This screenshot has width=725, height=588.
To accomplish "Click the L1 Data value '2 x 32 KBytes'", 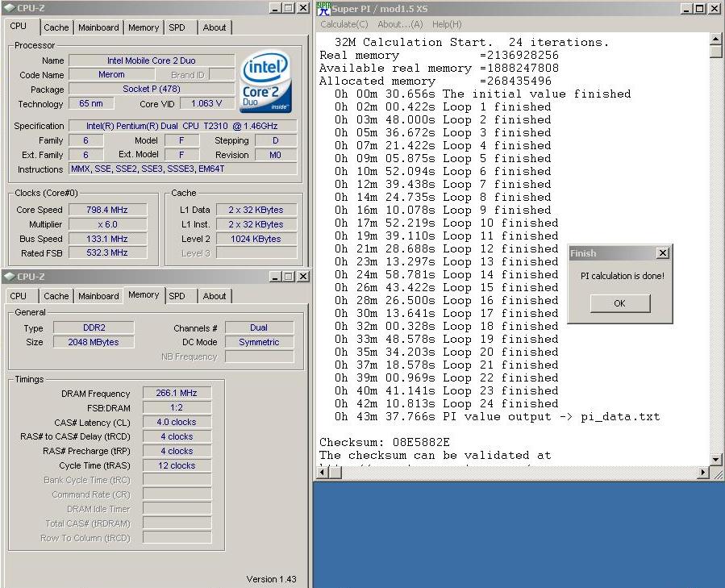I will click(x=256, y=210).
